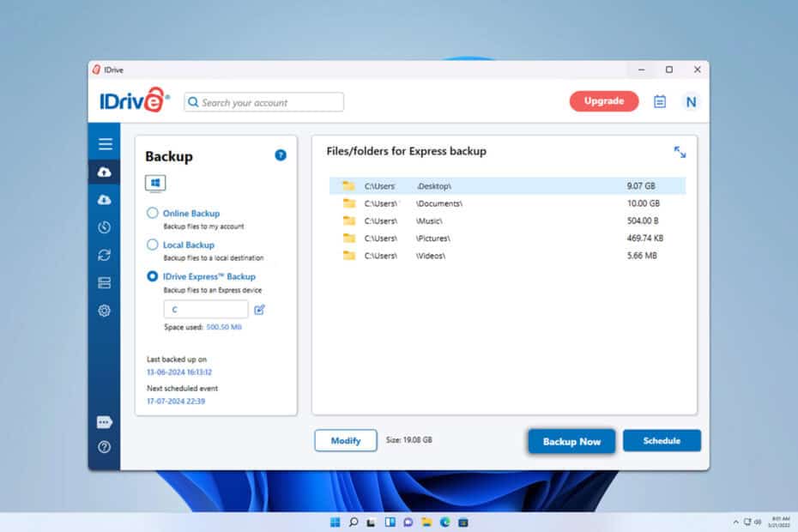Viewport: 798px width, 532px height.
Task: Click the edit Express device location icon
Action: (259, 310)
